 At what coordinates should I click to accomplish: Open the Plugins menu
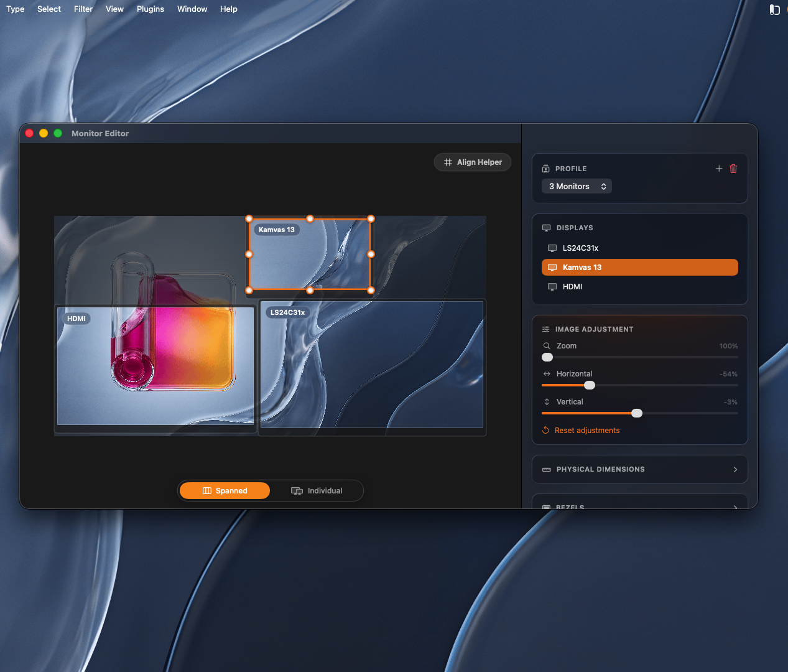pyautogui.click(x=151, y=9)
